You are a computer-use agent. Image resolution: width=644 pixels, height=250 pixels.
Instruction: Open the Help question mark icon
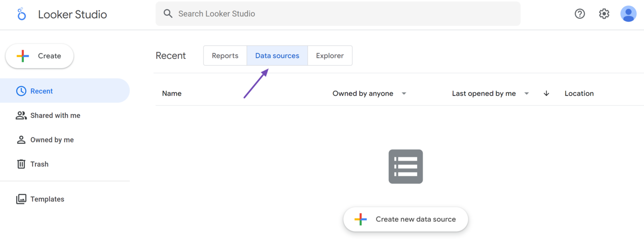point(580,14)
